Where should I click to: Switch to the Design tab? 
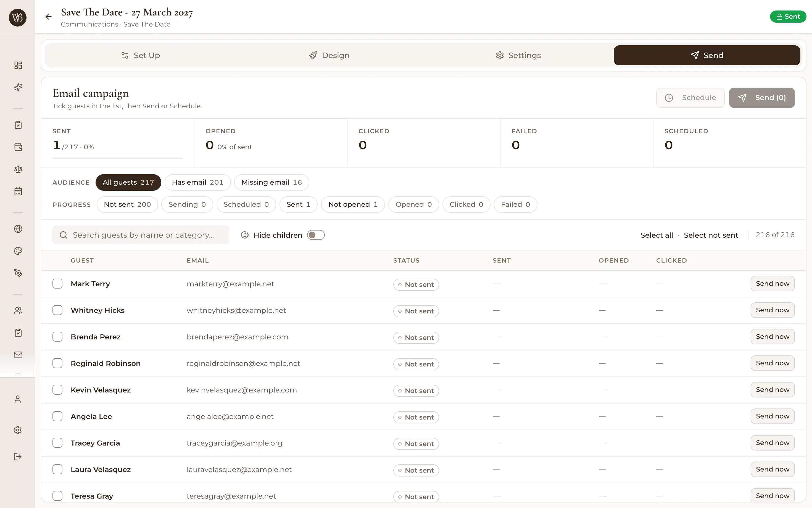click(329, 56)
